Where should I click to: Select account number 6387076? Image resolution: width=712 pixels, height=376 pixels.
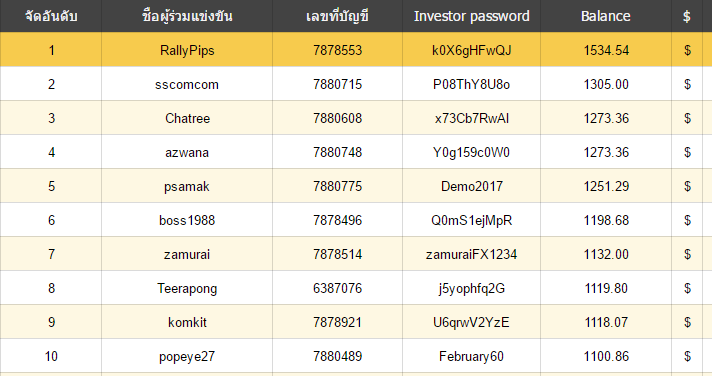click(337, 288)
